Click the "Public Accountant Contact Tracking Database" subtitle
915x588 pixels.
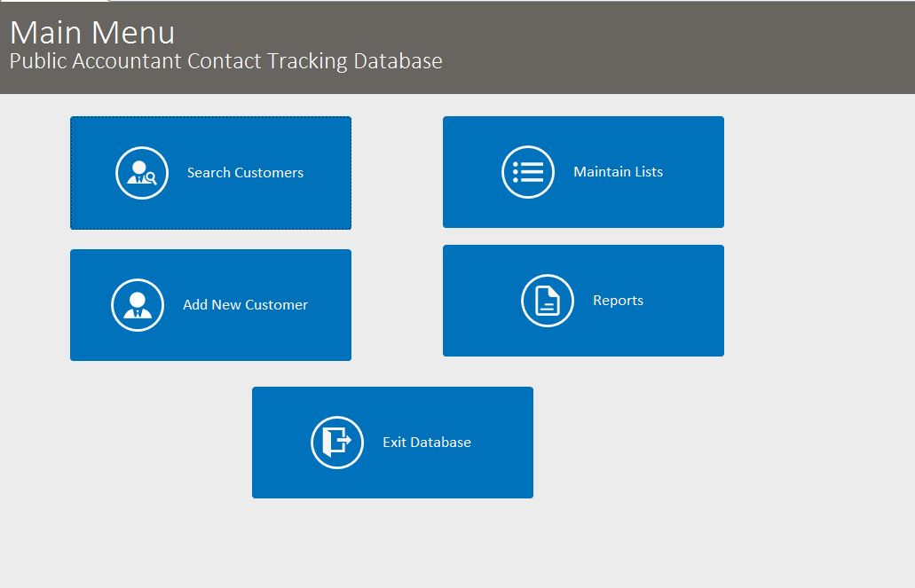[x=225, y=61]
